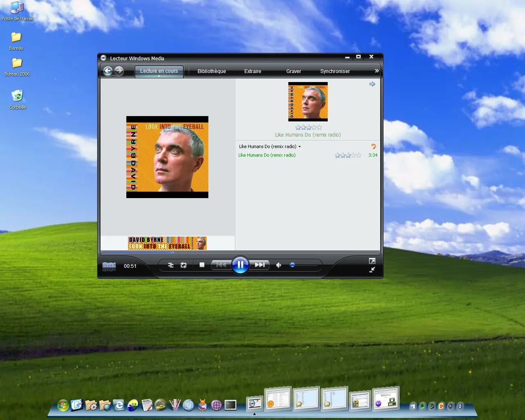Screen dimensions: 525x420
Task: Select the green Like Humans Do track row
Action: (308, 155)
